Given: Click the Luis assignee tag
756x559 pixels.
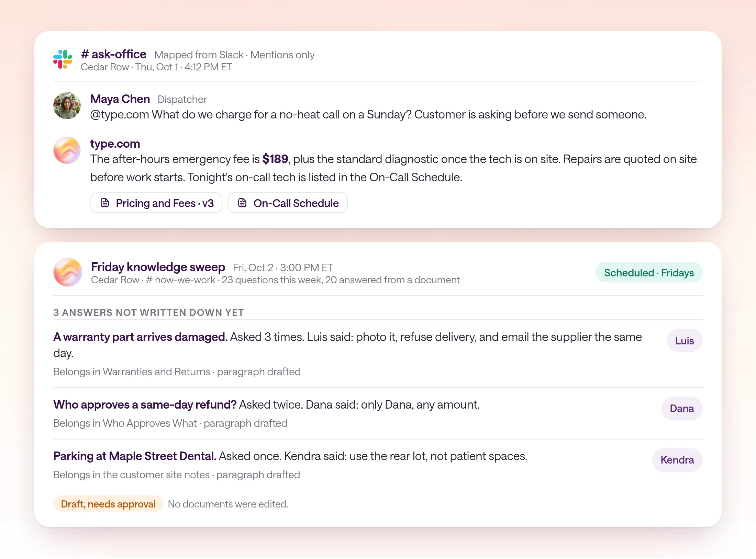Looking at the screenshot, I should [x=685, y=340].
